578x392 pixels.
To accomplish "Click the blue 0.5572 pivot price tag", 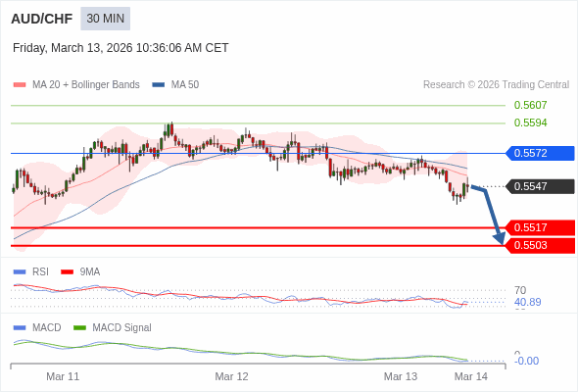I will tap(540, 153).
